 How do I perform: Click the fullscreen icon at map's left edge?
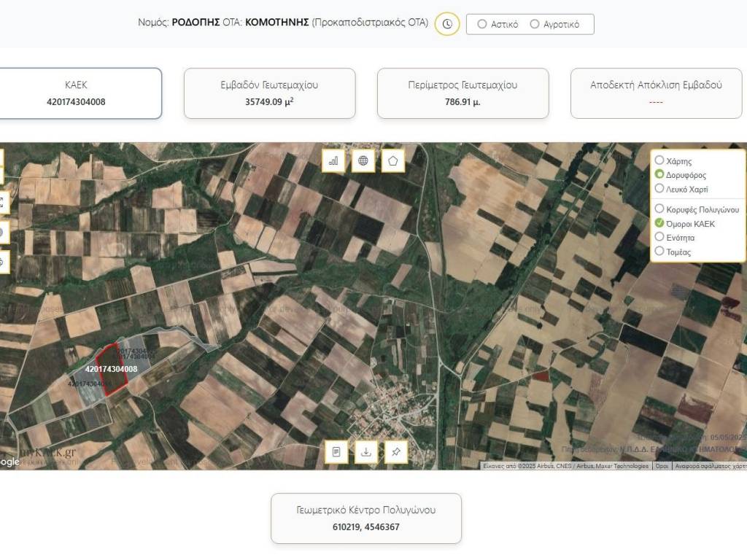(2, 203)
